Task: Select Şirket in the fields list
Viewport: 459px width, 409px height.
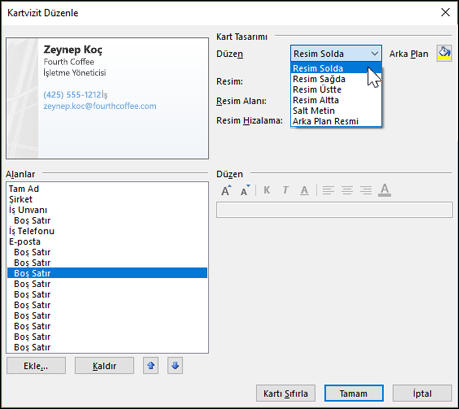Action: point(107,199)
